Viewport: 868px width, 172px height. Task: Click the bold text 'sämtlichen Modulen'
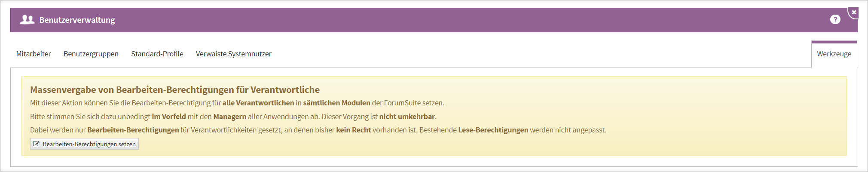click(336, 103)
